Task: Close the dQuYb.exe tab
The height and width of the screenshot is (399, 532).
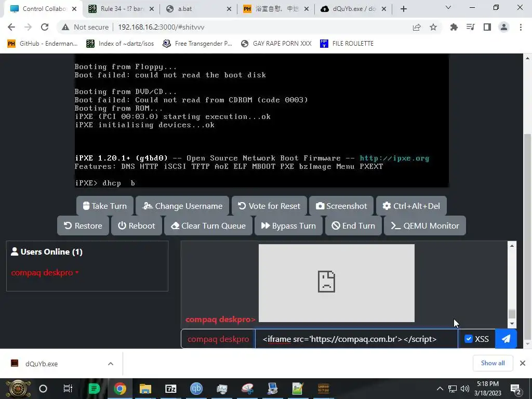Action: (384, 9)
